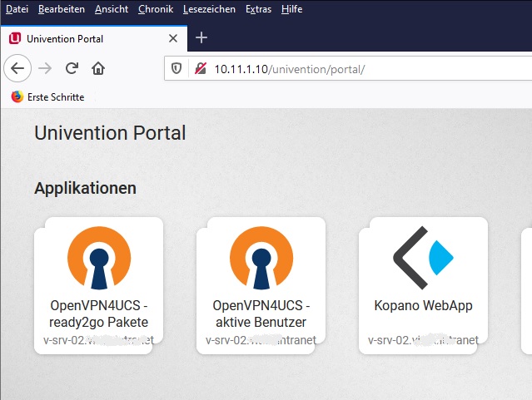Open the Extras menu
Screen dimensions: 532x400
[259, 9]
